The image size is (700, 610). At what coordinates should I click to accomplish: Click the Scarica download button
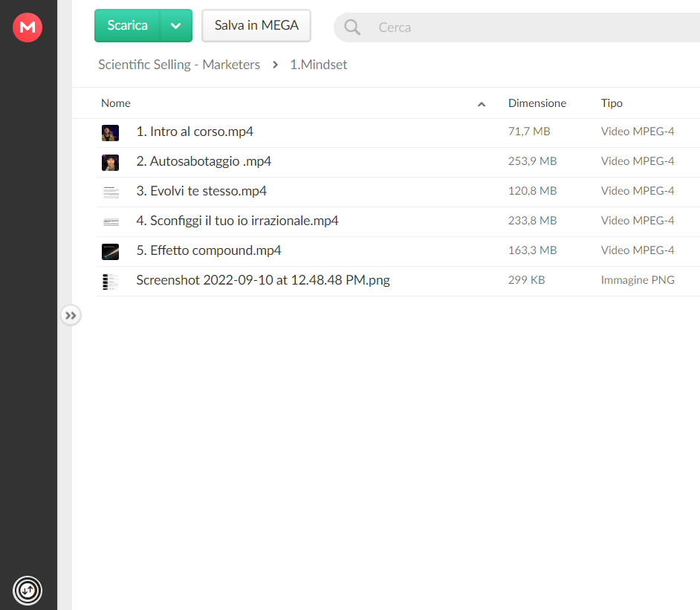(x=127, y=25)
